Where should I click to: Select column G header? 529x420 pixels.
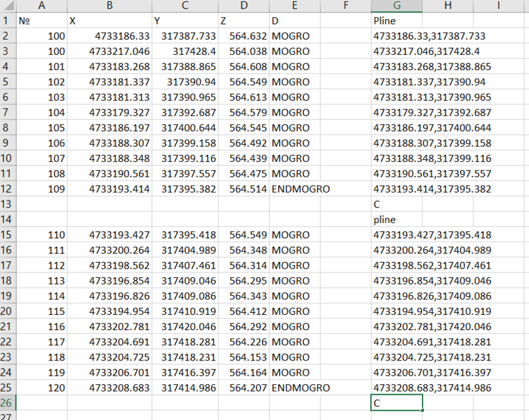coord(397,6)
